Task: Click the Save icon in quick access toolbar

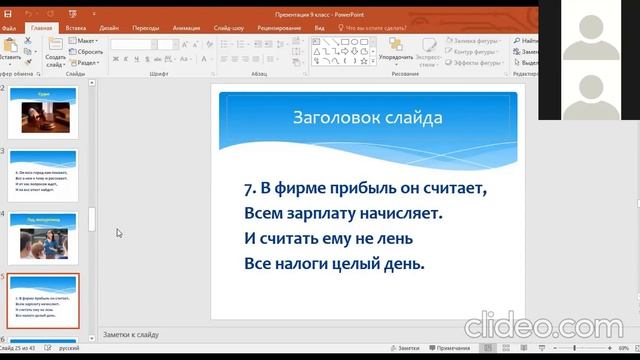Action: coord(7,14)
